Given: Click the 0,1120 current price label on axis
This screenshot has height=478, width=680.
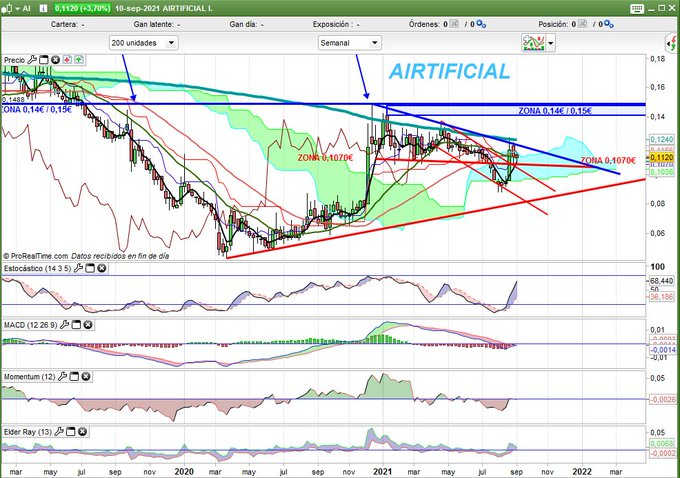Looking at the screenshot, I should [x=662, y=157].
